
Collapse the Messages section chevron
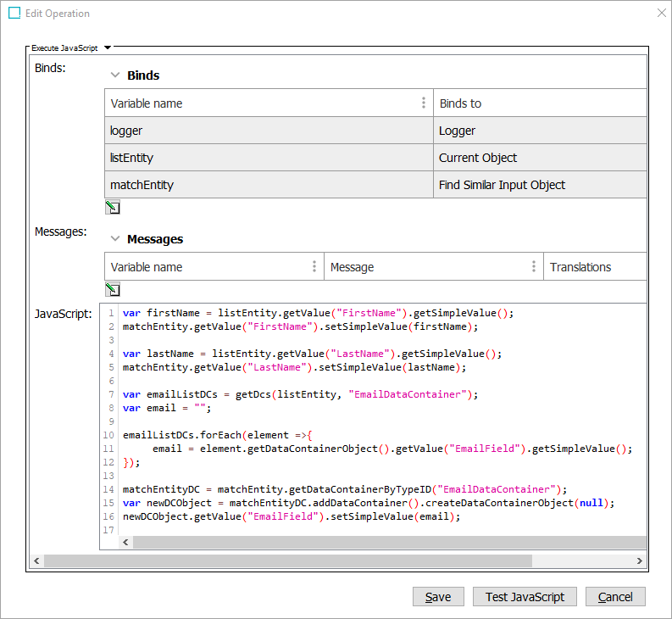(x=115, y=239)
